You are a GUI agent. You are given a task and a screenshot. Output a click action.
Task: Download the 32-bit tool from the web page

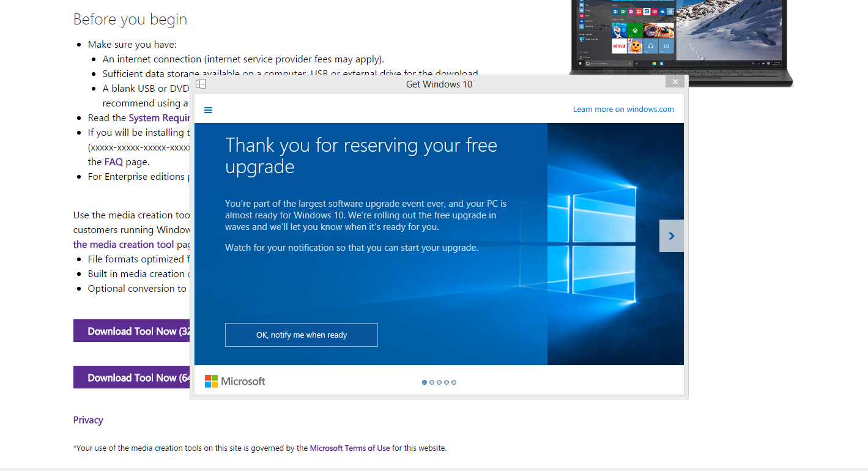click(x=132, y=331)
